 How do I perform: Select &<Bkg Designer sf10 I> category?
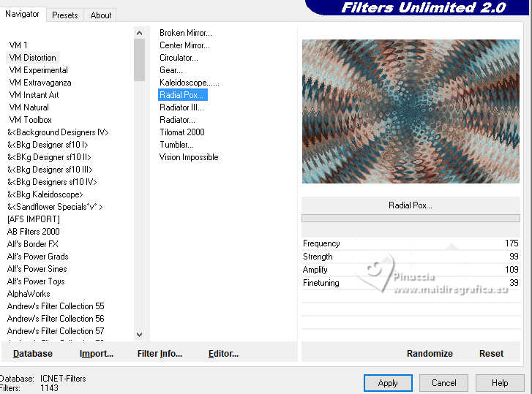point(48,145)
